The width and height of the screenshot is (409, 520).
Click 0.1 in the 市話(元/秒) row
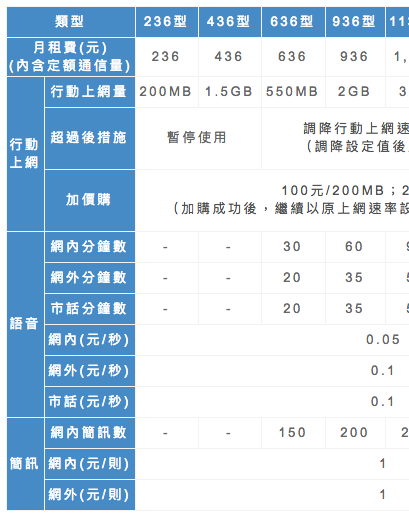(383, 402)
